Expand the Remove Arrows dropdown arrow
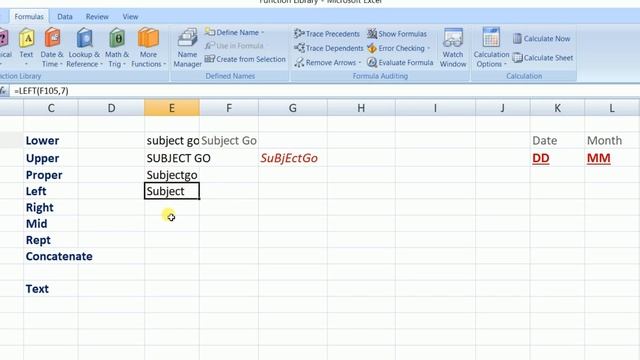 click(360, 62)
